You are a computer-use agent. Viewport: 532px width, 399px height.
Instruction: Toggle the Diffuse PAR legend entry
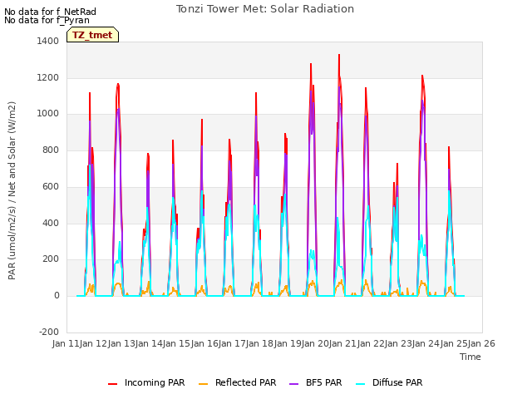(x=389, y=382)
